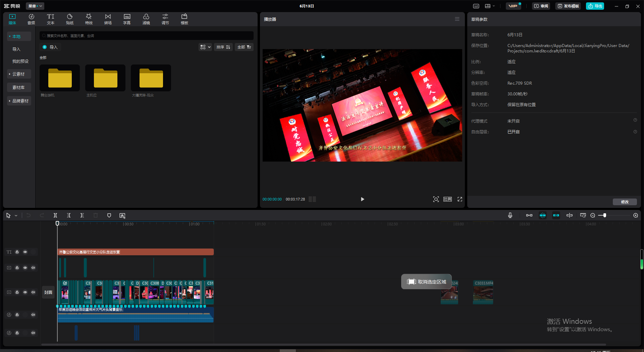Open the 舞台游机 folder
Image resolution: width=644 pixels, height=352 pixels.
click(x=60, y=78)
